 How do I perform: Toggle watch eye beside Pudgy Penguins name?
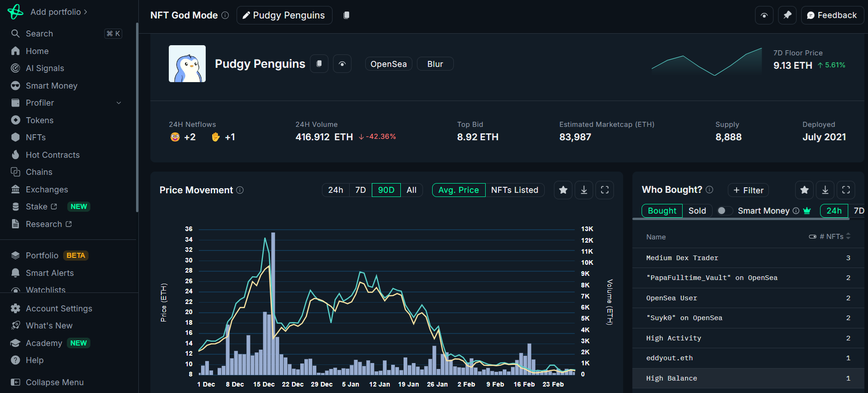342,64
